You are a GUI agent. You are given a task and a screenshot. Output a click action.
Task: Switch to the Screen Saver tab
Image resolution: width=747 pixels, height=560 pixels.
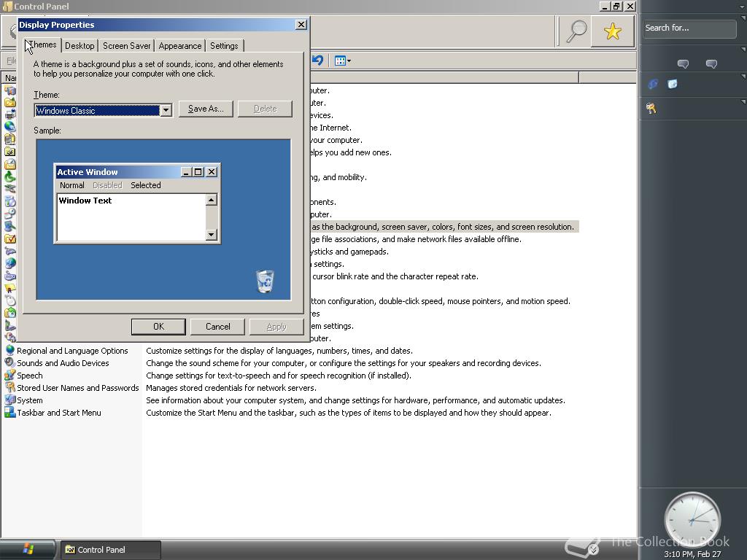click(x=127, y=46)
